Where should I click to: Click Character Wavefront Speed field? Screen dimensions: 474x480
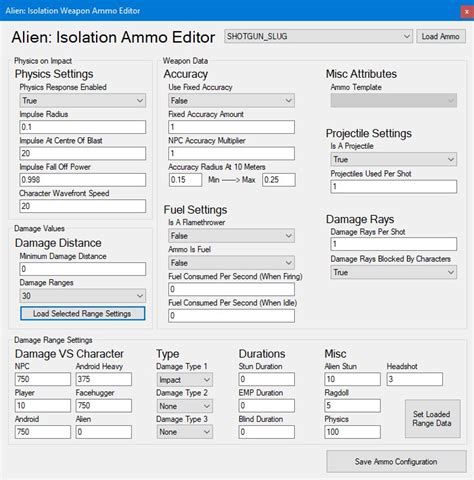click(x=83, y=206)
